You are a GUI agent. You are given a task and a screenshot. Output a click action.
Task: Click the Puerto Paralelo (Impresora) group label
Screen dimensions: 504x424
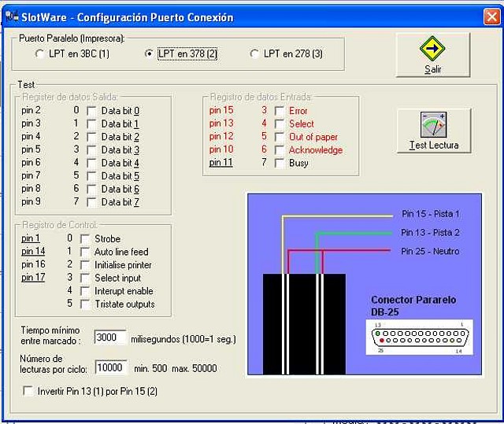(x=72, y=39)
